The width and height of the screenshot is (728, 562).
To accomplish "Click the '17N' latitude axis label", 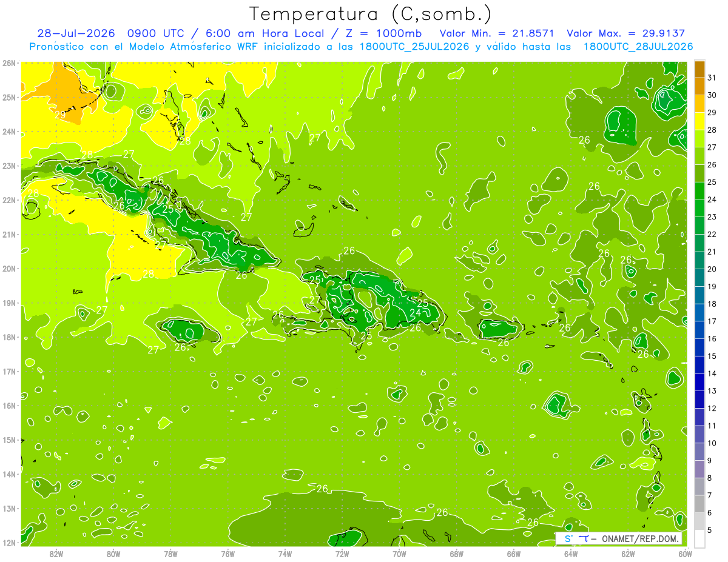I will (x=8, y=372).
